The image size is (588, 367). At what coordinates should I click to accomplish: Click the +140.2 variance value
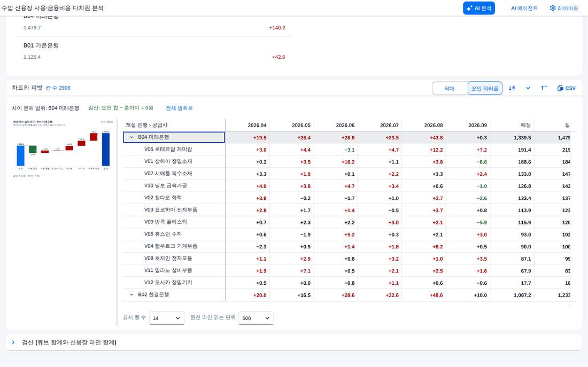tap(277, 28)
